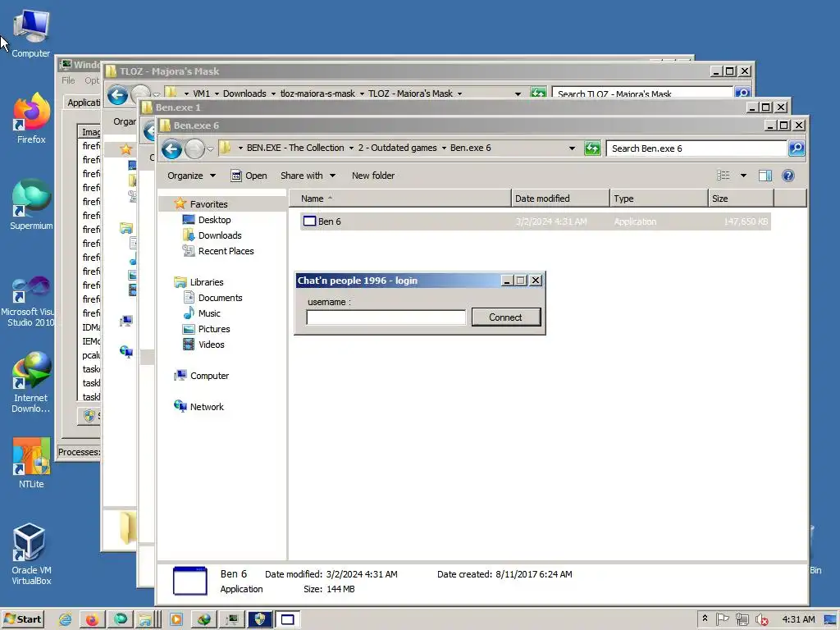Open view options dropdown arrow

(x=743, y=176)
